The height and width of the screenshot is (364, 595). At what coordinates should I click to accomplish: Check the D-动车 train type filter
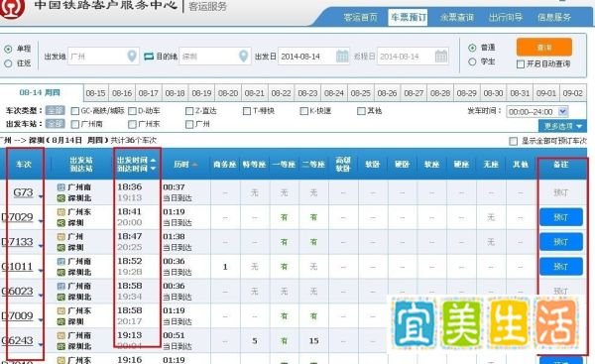point(132,111)
